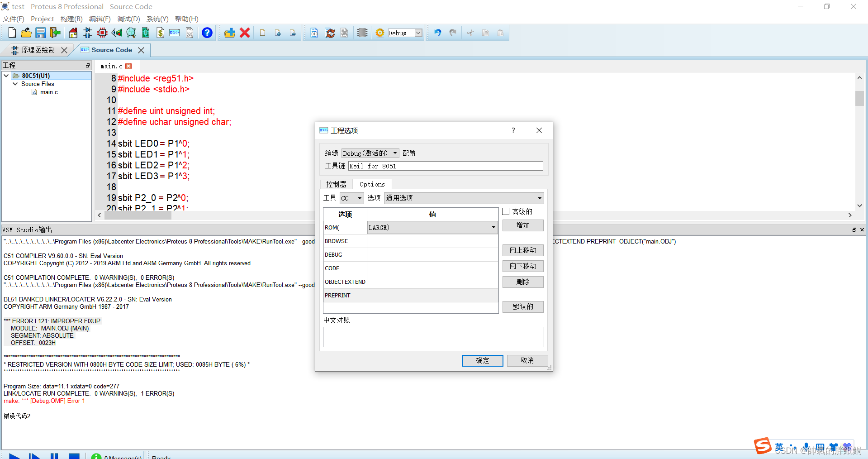Open the toolbar Debug configuration dropdown
This screenshot has height=459, width=868.
pos(418,33)
